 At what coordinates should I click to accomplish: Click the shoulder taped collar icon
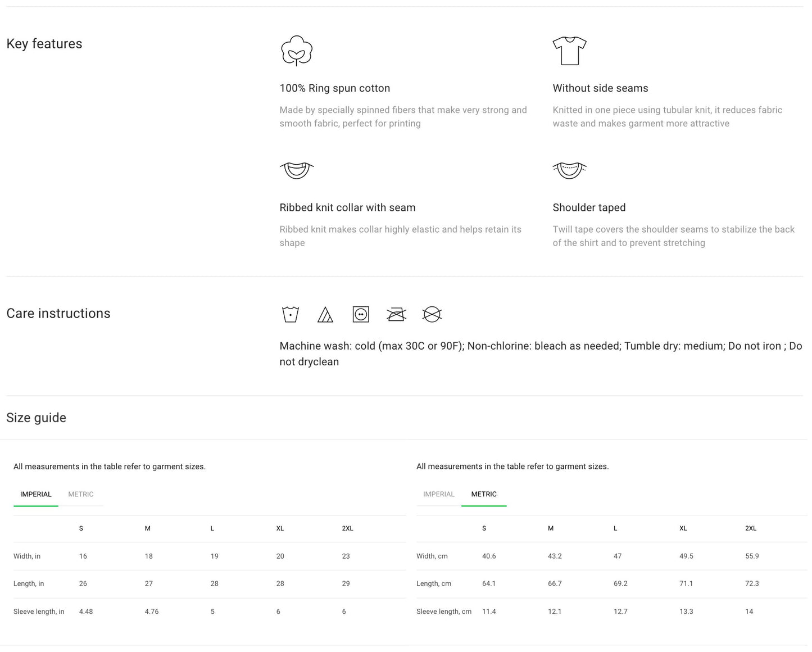[x=569, y=170]
